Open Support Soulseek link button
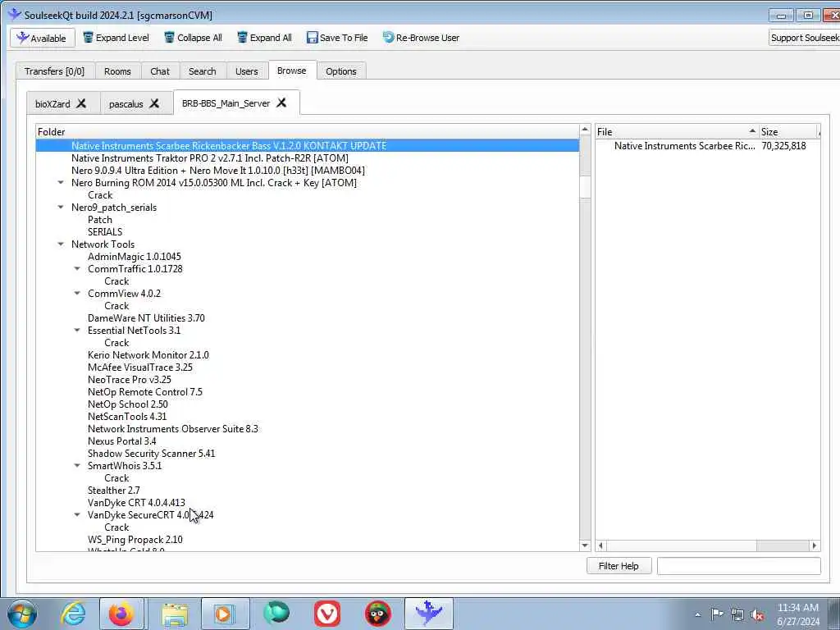This screenshot has height=630, width=840. (x=804, y=38)
